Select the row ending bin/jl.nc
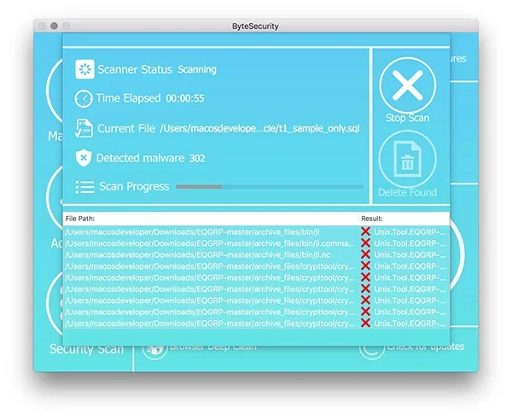 click(x=256, y=254)
